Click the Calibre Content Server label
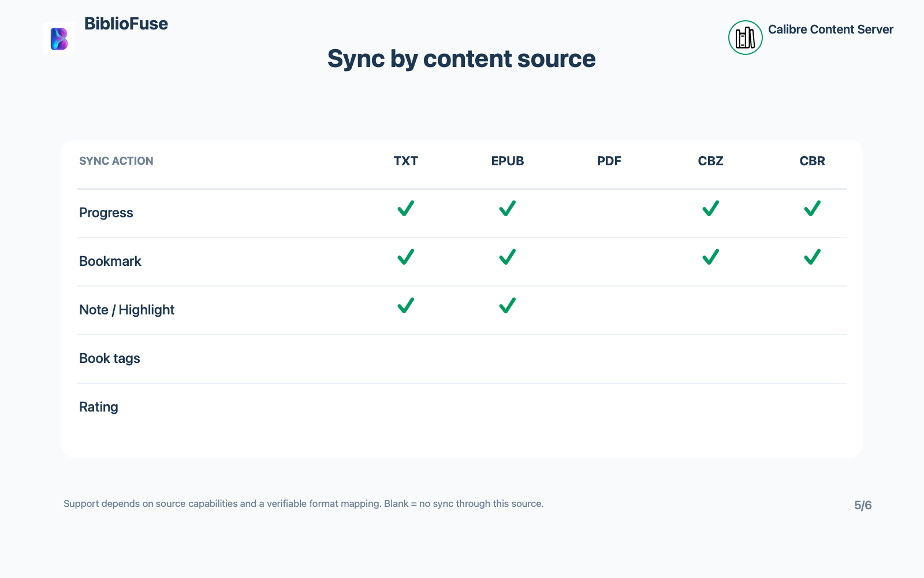 [830, 29]
